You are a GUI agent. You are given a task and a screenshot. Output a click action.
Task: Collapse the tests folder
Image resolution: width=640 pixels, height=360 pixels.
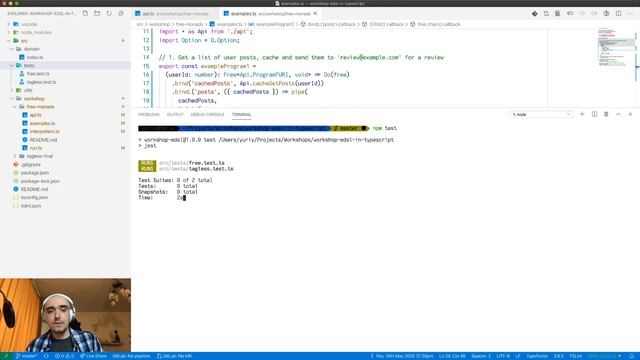pos(29,65)
